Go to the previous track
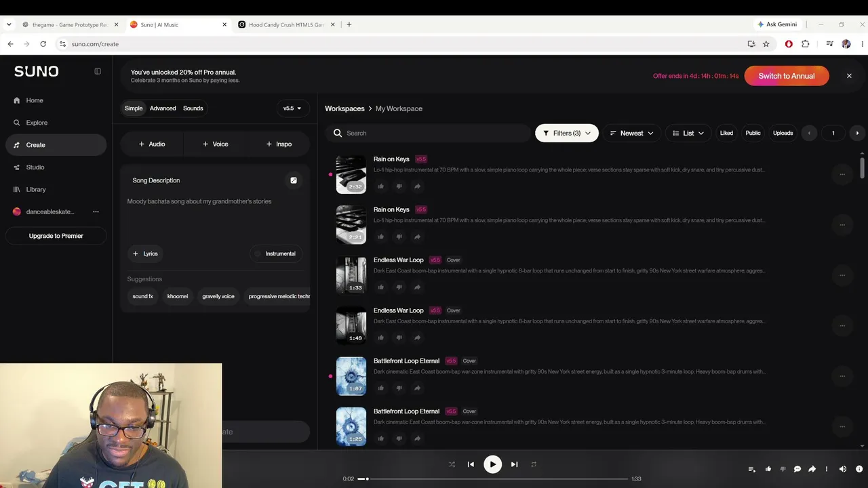Image resolution: width=868 pixels, height=488 pixels. (471, 464)
